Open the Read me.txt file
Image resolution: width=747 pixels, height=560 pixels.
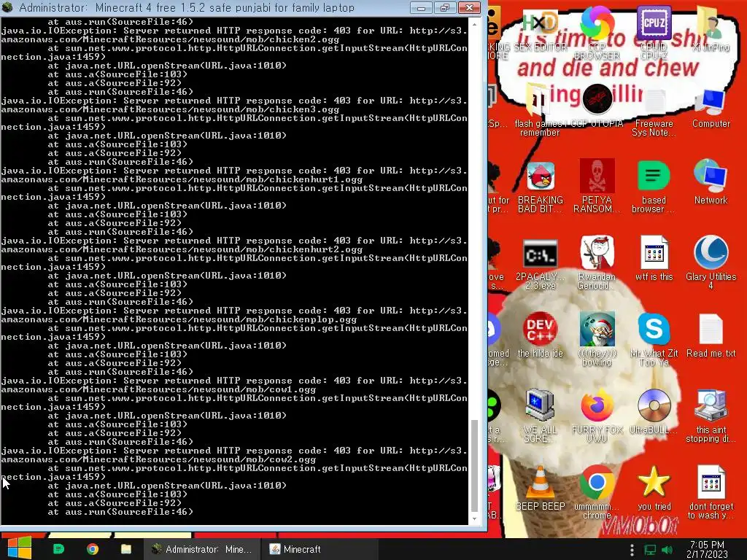[x=711, y=330]
